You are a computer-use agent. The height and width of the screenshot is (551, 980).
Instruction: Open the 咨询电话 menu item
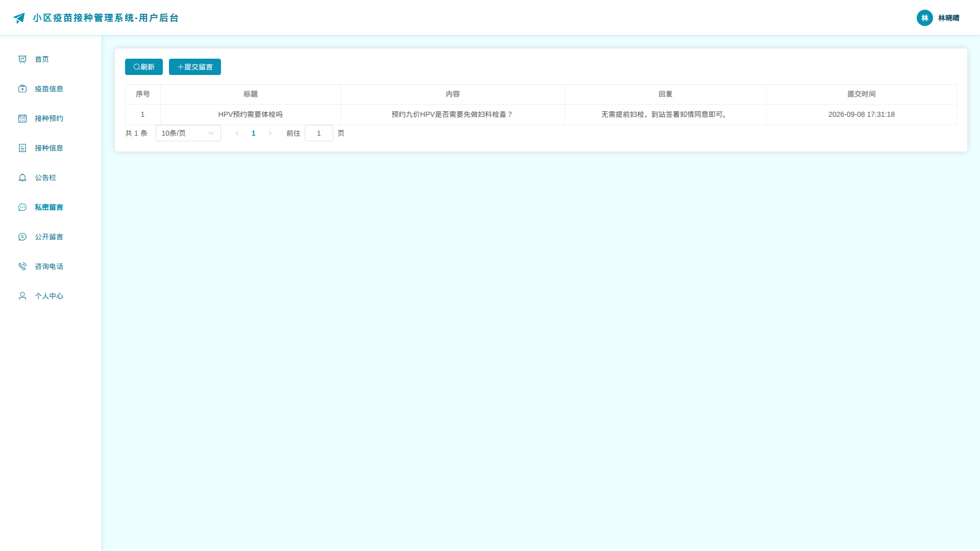51,266
